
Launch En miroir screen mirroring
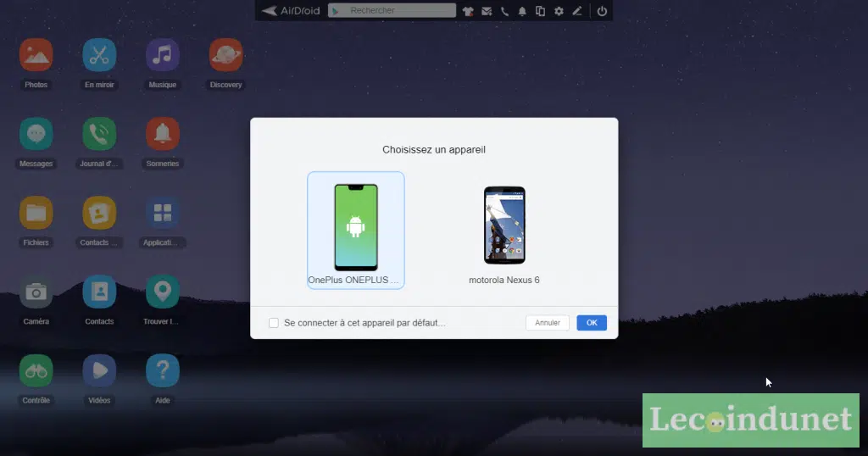point(99,55)
